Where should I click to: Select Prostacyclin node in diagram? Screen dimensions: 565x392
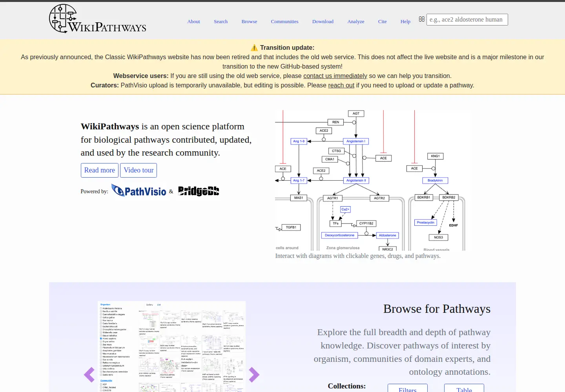tap(426, 223)
